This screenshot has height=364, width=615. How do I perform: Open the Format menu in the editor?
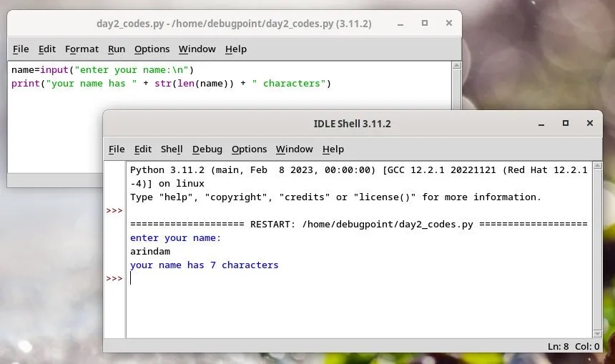point(82,49)
